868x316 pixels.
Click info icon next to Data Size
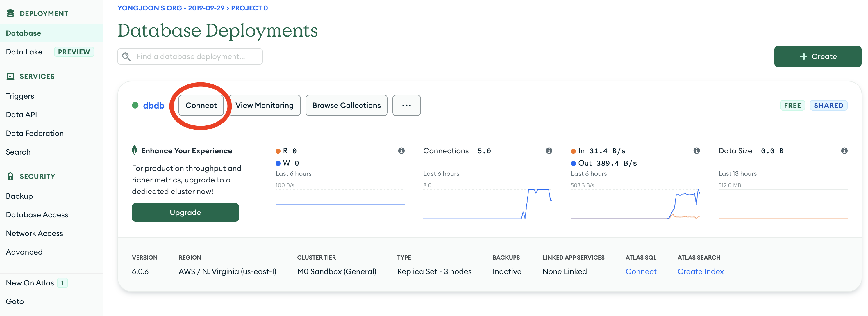click(844, 151)
